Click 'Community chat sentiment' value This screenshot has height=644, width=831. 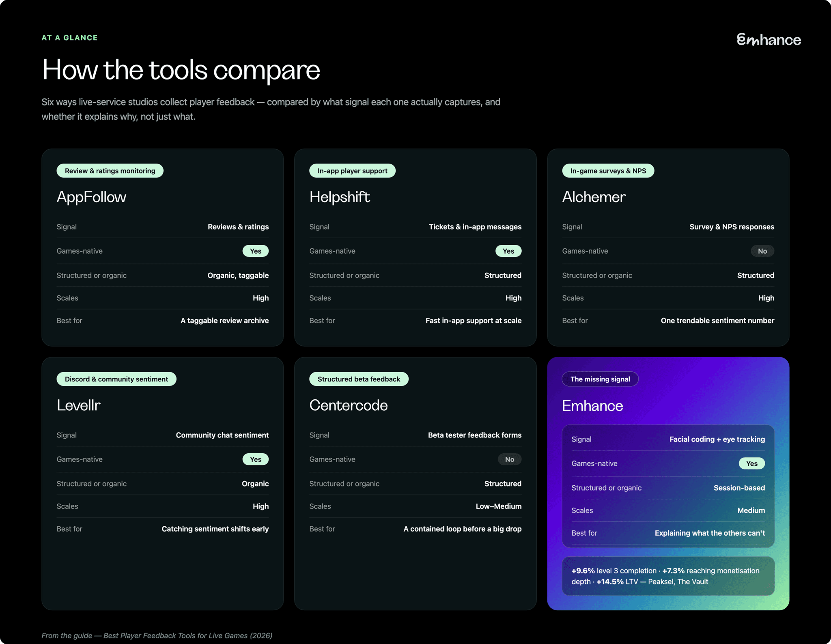tap(222, 435)
